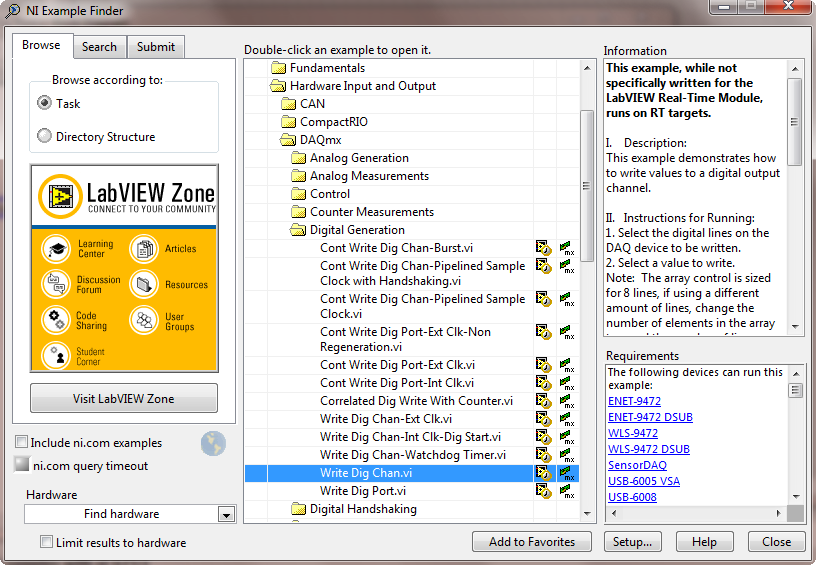
Task: Click the DAQmx icon for Write Dig Port.vi
Action: coord(567,491)
